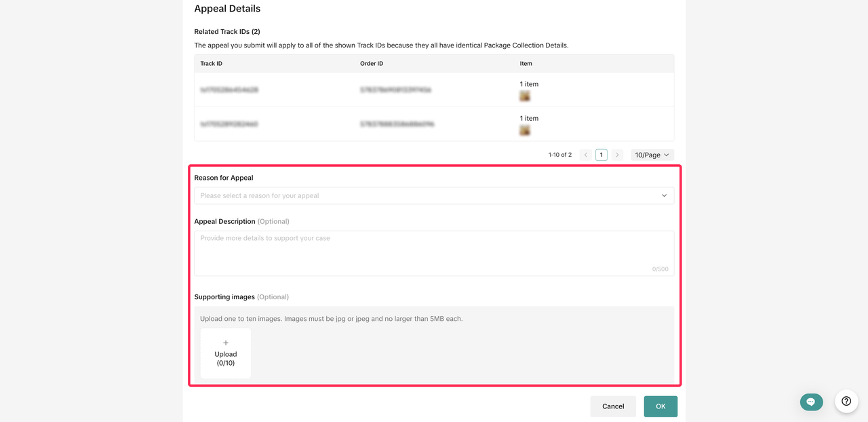Click the Track ID column header
The width and height of the screenshot is (868, 422).
[212, 64]
